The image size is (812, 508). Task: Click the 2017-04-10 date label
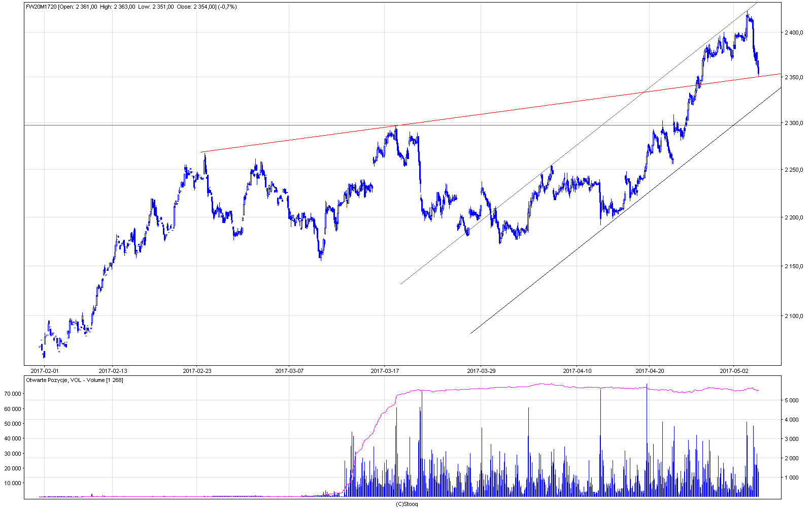click(x=577, y=371)
